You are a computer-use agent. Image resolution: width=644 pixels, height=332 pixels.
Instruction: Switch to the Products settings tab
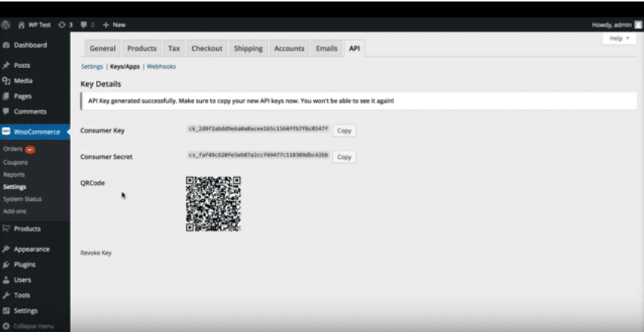pos(141,48)
